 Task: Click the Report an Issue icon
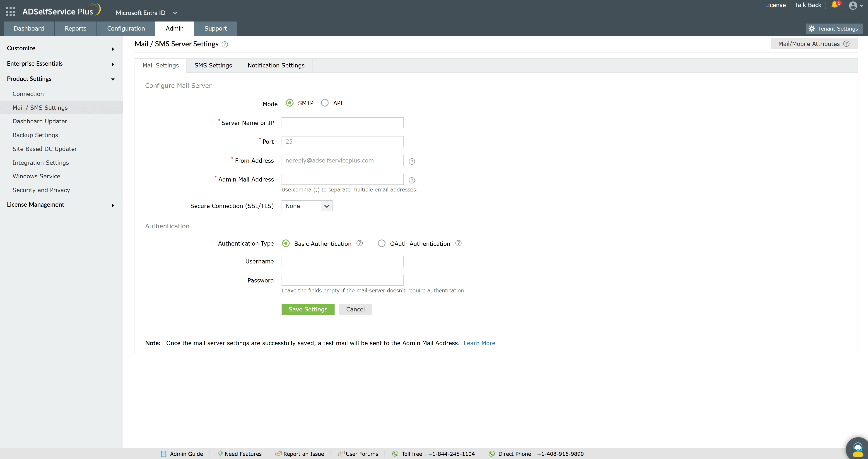278,454
